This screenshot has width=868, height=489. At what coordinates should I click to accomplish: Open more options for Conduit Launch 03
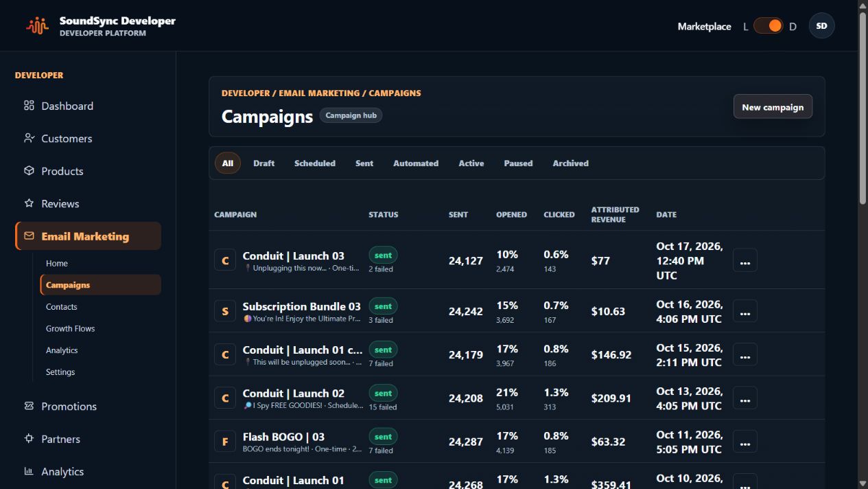745,261
